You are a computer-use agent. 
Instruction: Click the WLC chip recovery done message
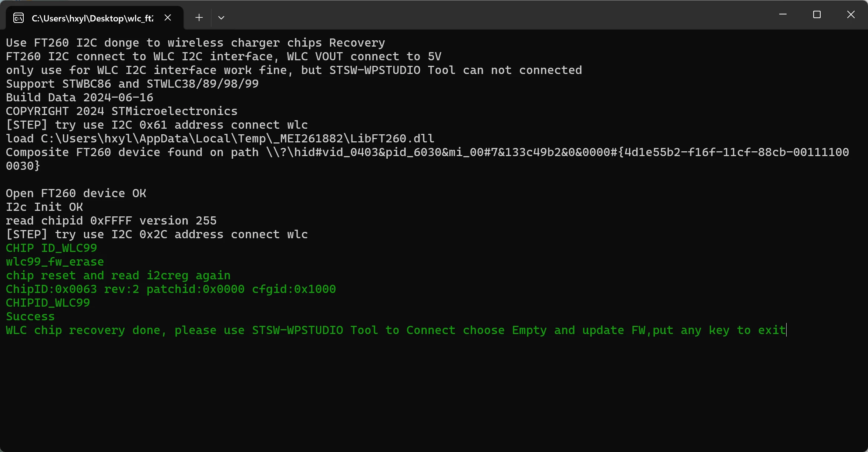click(x=396, y=330)
